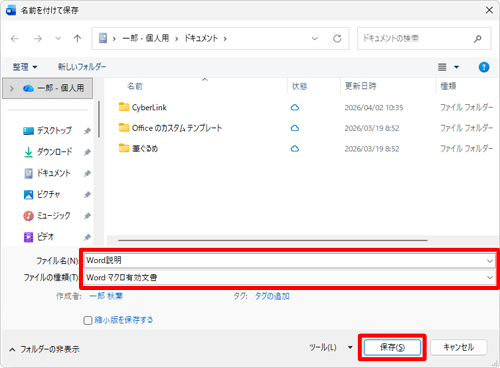Click pin icon next to デスクトップ

point(87,131)
